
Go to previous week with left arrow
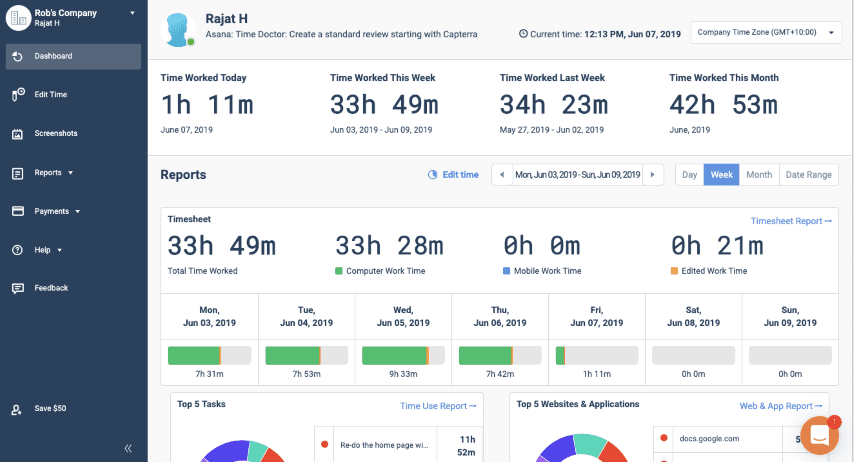[501, 175]
